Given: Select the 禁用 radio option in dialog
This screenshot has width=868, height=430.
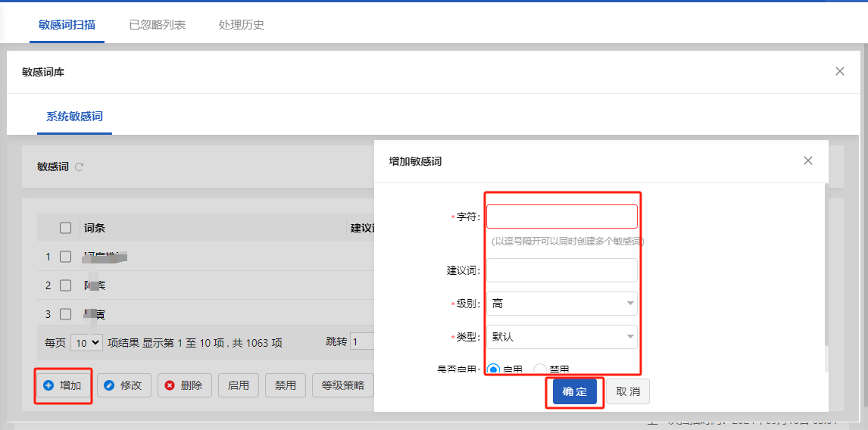Looking at the screenshot, I should [x=540, y=369].
